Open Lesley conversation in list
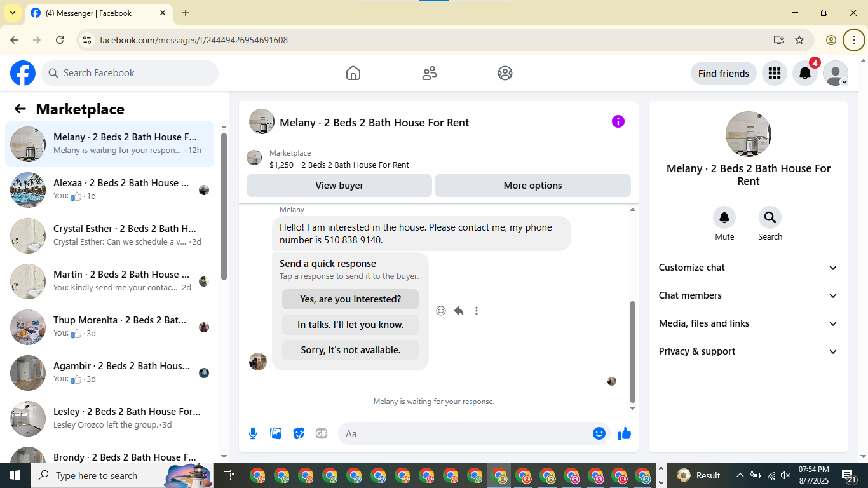The width and height of the screenshot is (868, 488). click(x=110, y=419)
